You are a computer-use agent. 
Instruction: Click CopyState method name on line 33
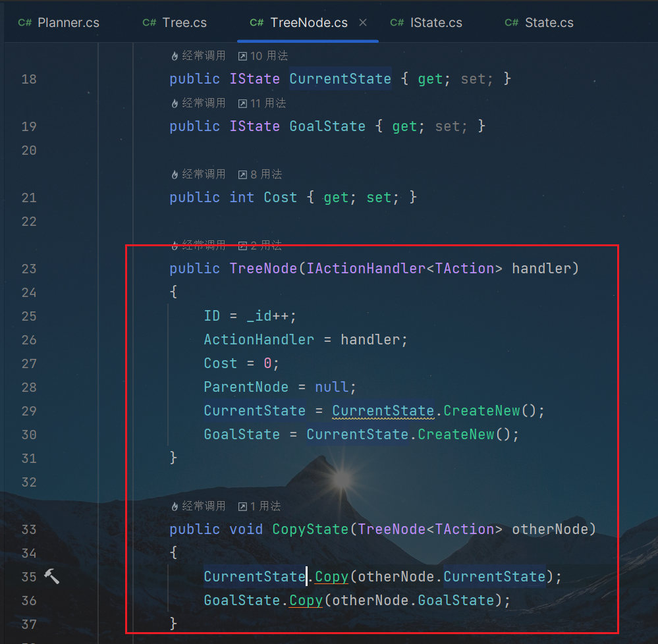(x=310, y=529)
